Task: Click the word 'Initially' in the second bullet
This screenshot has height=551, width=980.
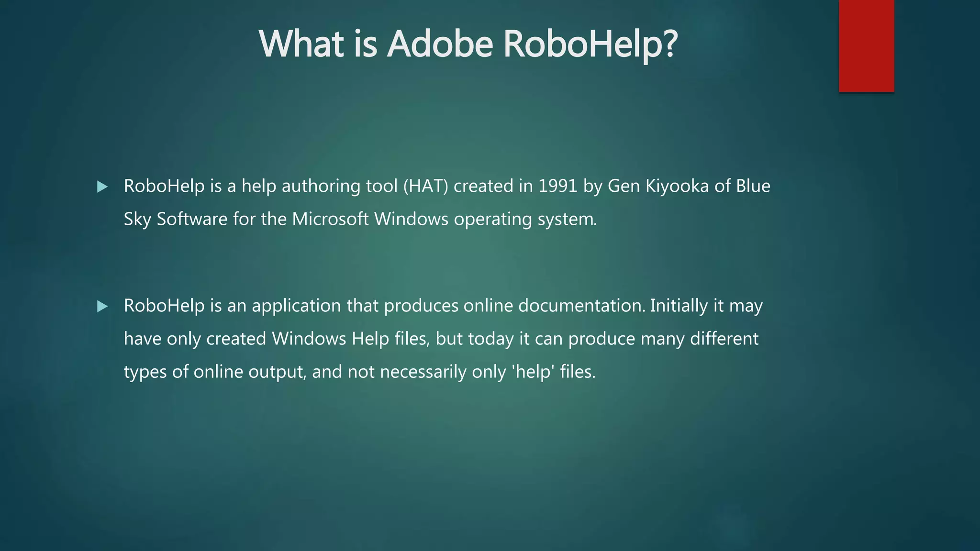Action: pyautogui.click(x=679, y=306)
